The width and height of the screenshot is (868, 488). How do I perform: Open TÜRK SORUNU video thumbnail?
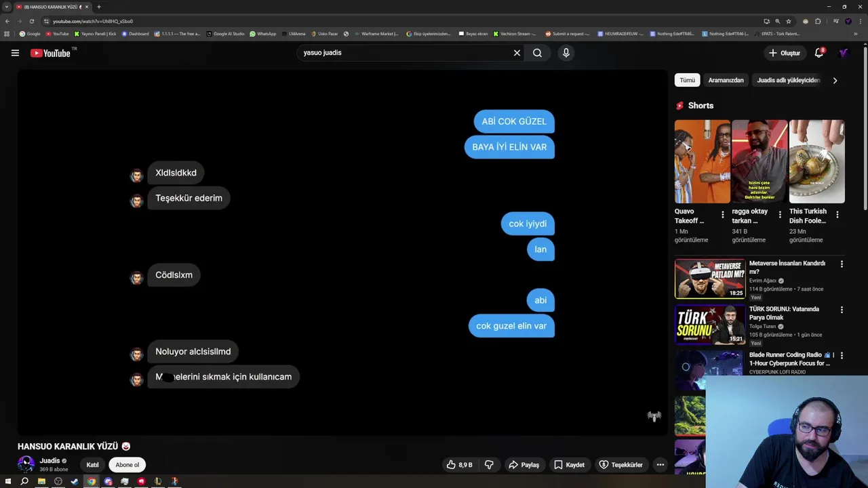[710, 325]
